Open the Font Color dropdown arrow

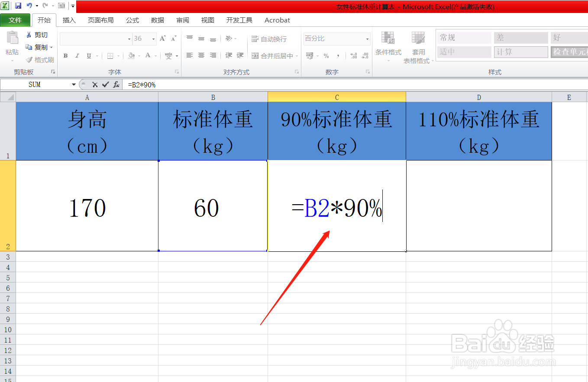coord(156,56)
